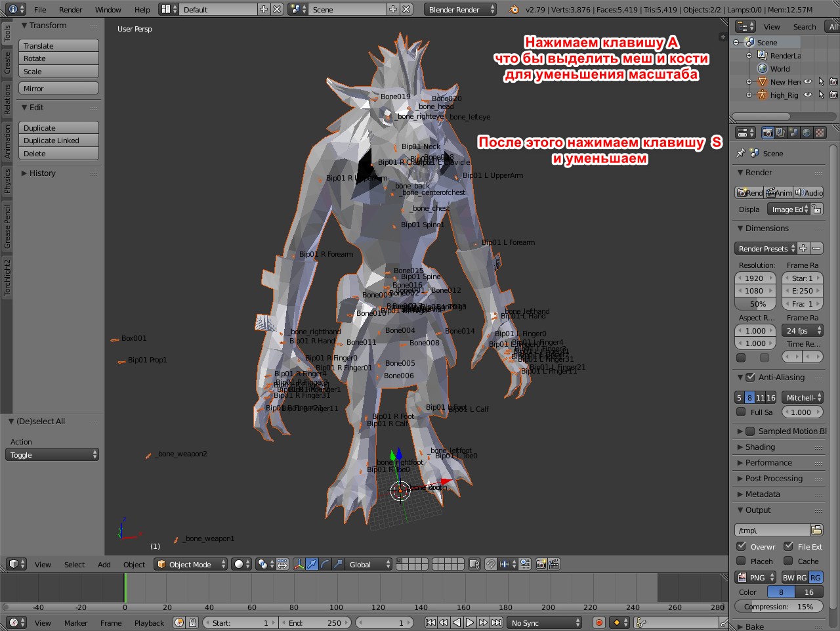This screenshot has height=631, width=840.
Task: Open the viewport shading selector
Action: [242, 564]
